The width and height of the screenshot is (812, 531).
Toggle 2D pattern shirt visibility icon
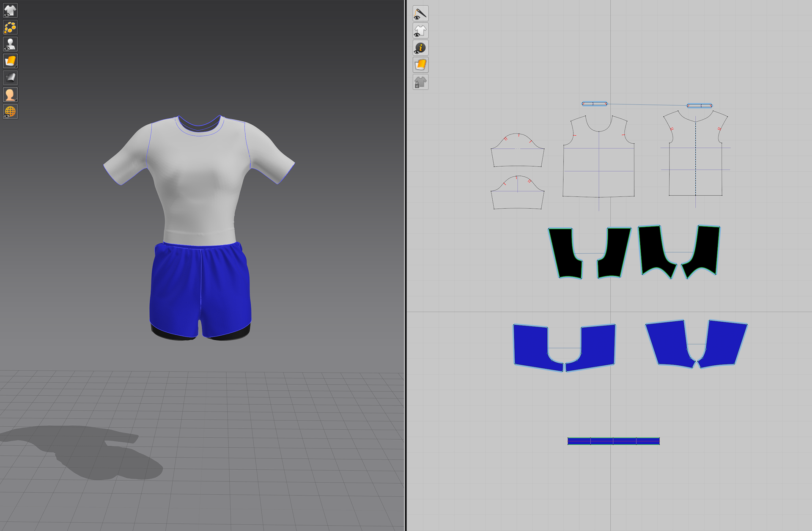tap(420, 31)
